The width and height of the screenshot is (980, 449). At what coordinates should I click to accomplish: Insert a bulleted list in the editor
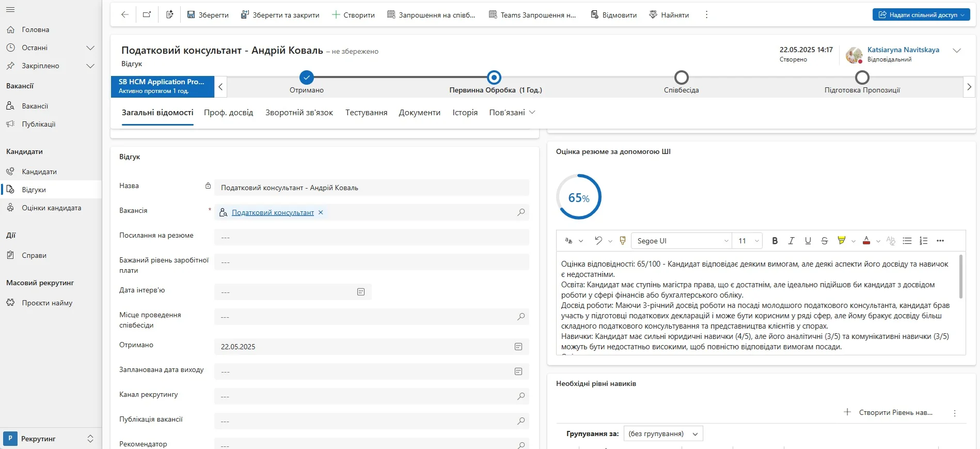907,241
